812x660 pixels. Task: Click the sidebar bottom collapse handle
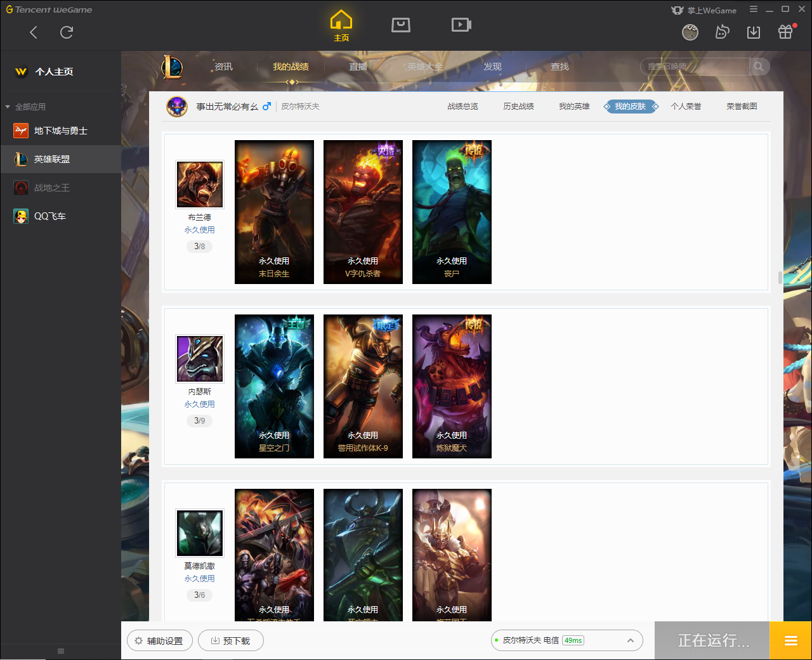[61, 651]
